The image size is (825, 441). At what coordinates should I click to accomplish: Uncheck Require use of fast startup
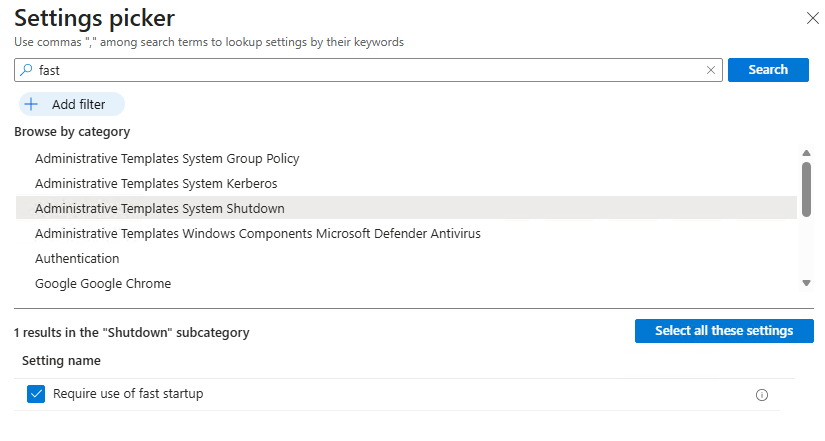coord(36,394)
